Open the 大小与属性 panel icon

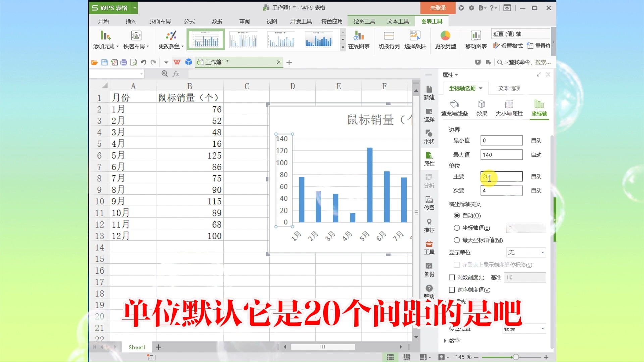coord(508,107)
